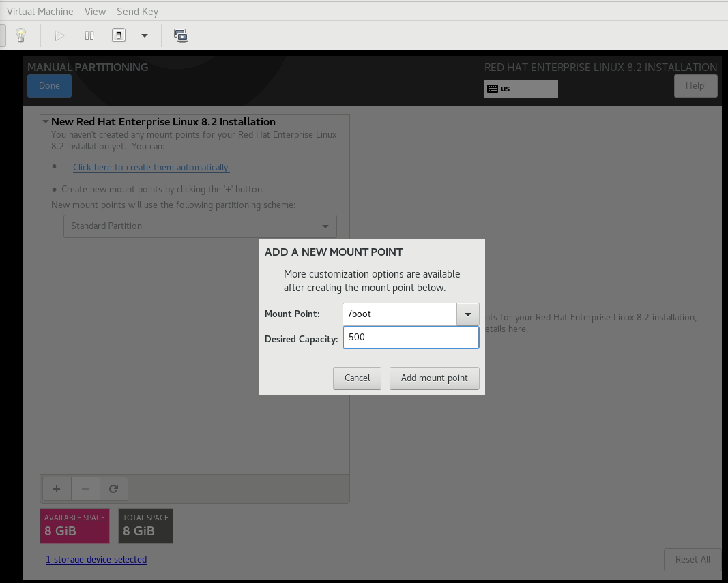728x583 pixels.
Task: Collapse the New Red Hat Enterprise Linux 8.2 Installation expander
Action: [46, 121]
